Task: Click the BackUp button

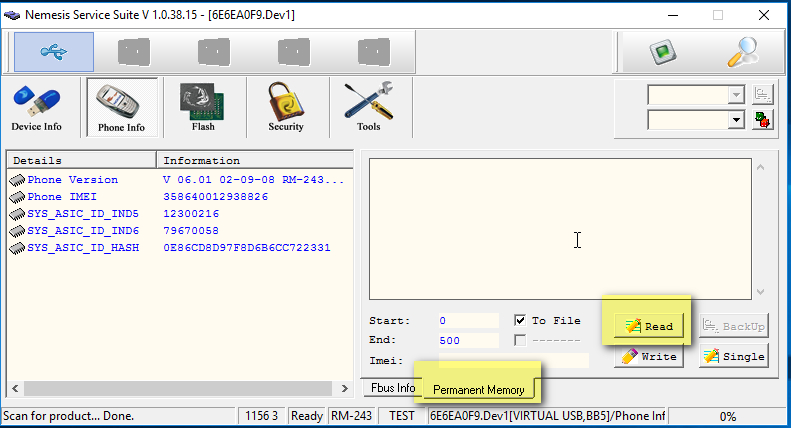Action: (734, 326)
